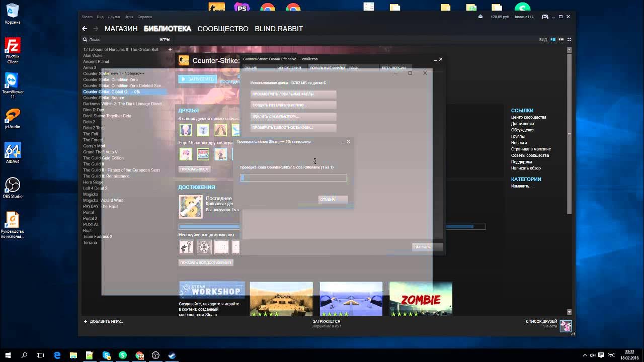This screenshot has height=362, width=644.
Task: Open the BLIND.RABBIT profile section
Action: [x=279, y=29]
